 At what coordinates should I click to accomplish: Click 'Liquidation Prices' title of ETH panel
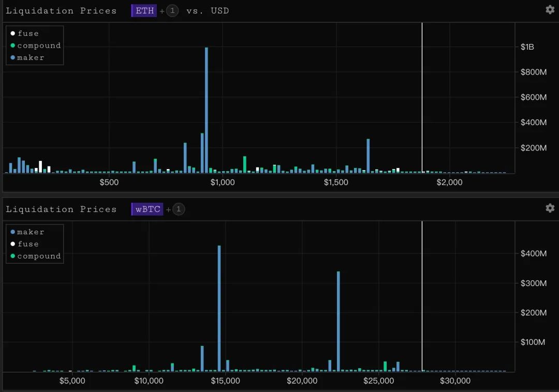click(x=61, y=11)
